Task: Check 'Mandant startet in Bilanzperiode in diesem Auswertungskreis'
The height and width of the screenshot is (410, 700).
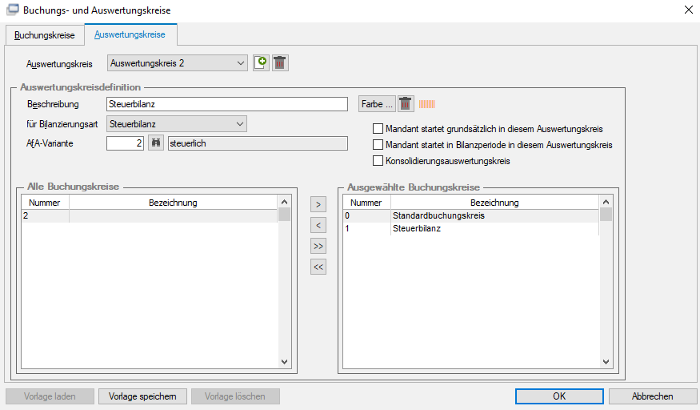Action: pos(378,145)
